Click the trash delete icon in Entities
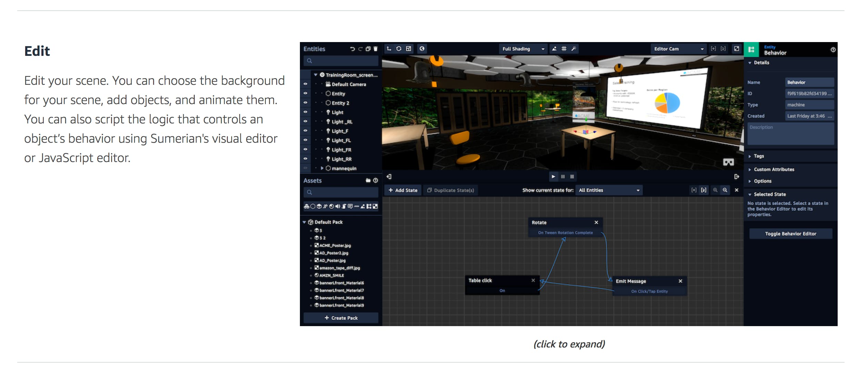The height and width of the screenshot is (373, 868). click(x=376, y=49)
